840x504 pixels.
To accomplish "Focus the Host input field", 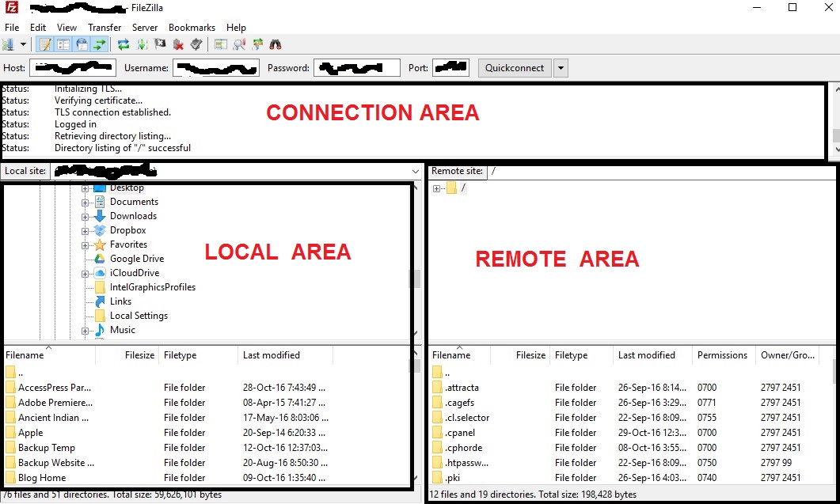I will pos(73,67).
